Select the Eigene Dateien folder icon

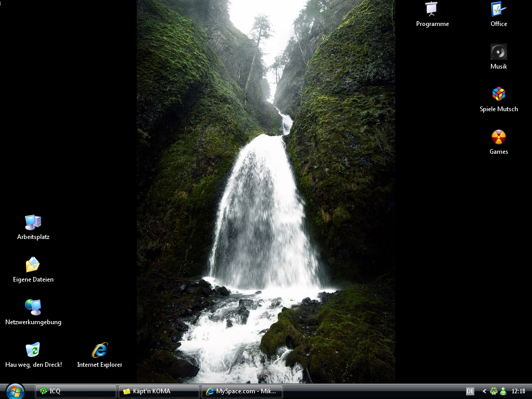[x=33, y=265]
